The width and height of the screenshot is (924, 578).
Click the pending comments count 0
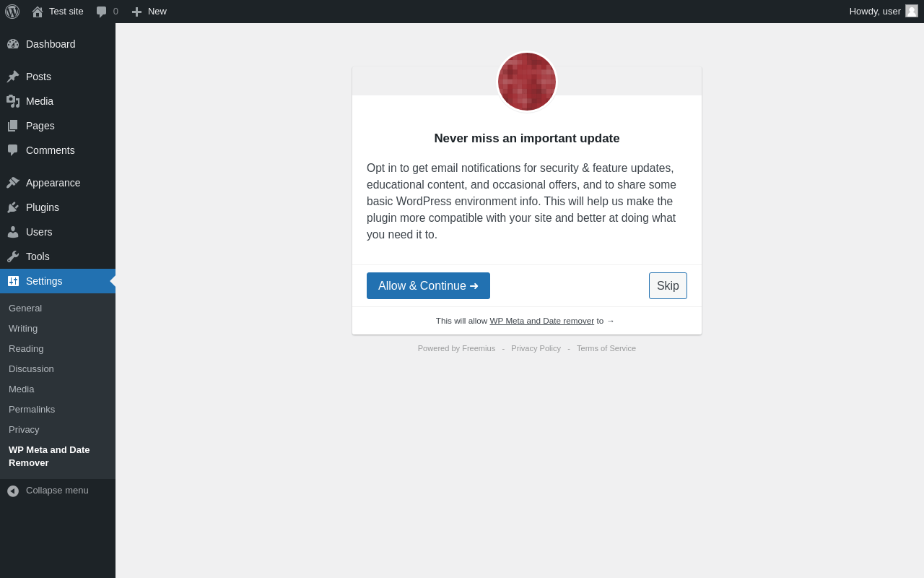[x=115, y=12]
